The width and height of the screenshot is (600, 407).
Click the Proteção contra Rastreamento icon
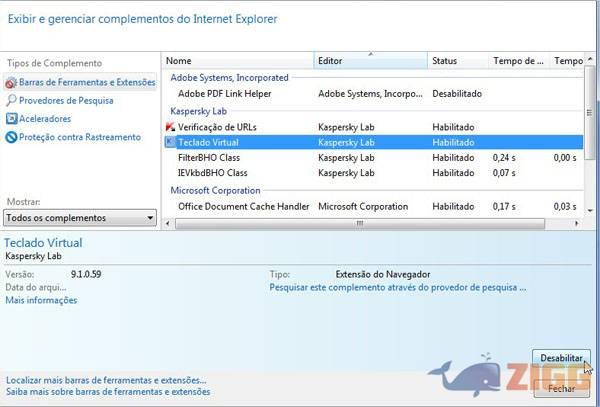[11, 137]
